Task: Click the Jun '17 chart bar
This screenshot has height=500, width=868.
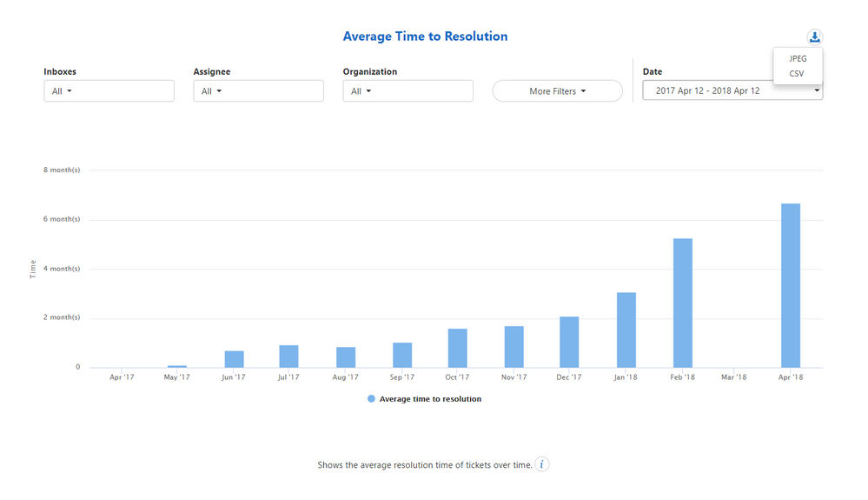Action: pyautogui.click(x=235, y=359)
